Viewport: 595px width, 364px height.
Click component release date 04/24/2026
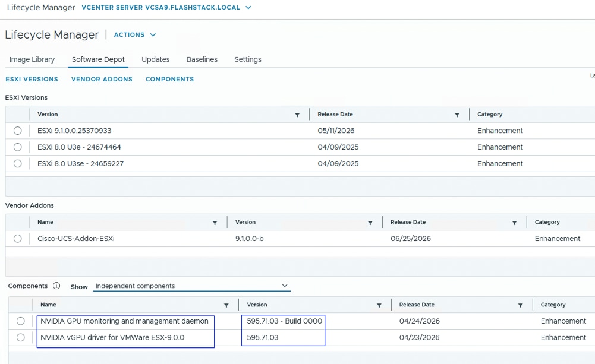pos(419,321)
